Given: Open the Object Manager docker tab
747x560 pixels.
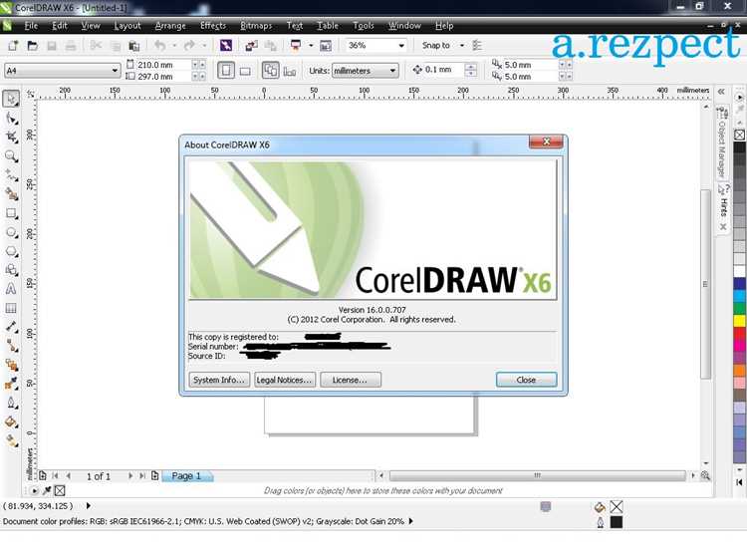Looking at the screenshot, I should point(723,143).
